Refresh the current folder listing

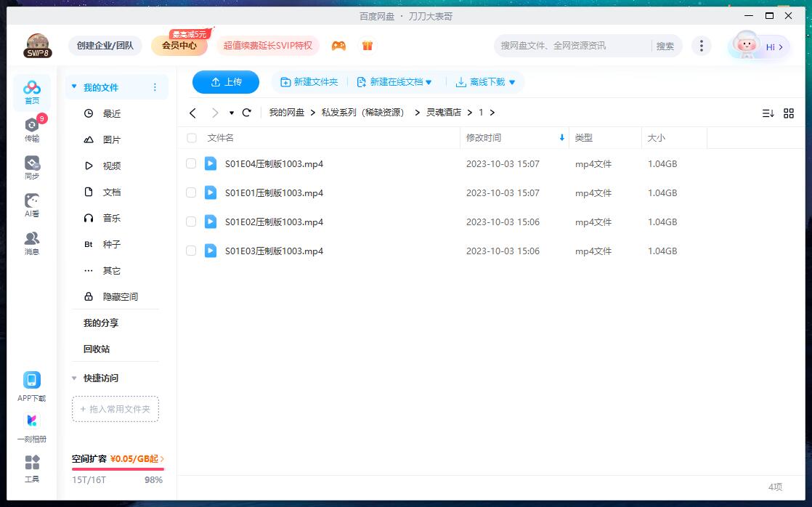click(x=247, y=113)
